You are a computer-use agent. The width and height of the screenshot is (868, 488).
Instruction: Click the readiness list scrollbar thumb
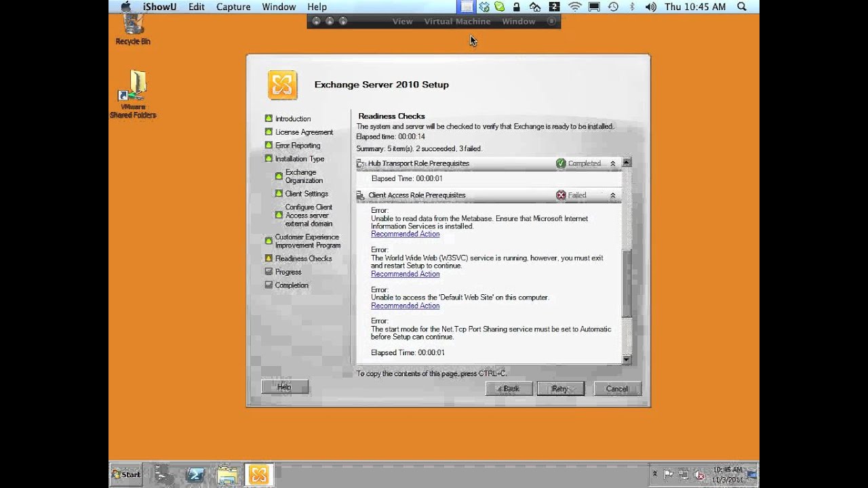[x=627, y=283]
